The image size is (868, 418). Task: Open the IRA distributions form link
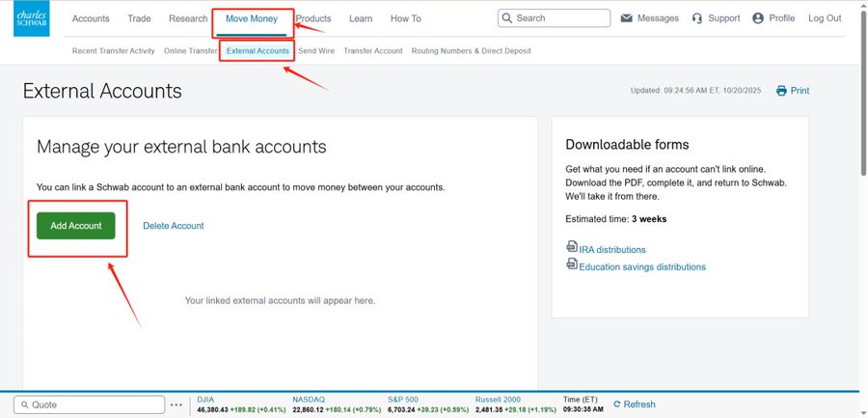(612, 250)
